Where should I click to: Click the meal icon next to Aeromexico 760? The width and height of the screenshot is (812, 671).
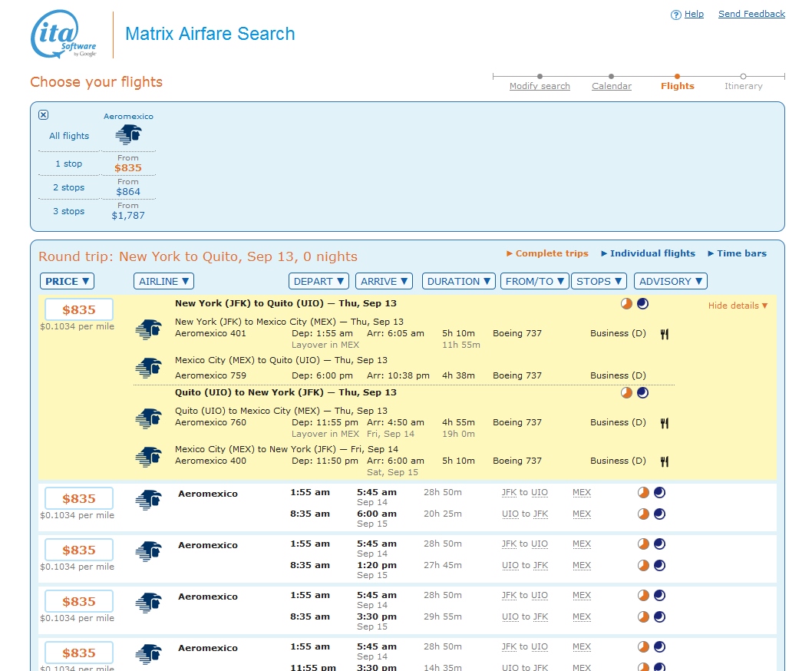[x=664, y=422]
